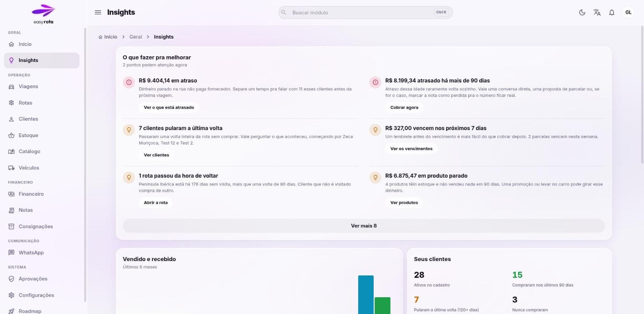Click the lightbulb icon beside 7 clientes pularam
The width and height of the screenshot is (644, 314).
point(129,130)
